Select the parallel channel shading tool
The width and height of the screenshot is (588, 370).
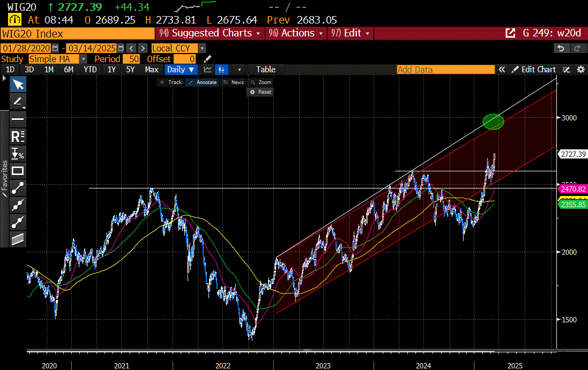pyautogui.click(x=18, y=239)
